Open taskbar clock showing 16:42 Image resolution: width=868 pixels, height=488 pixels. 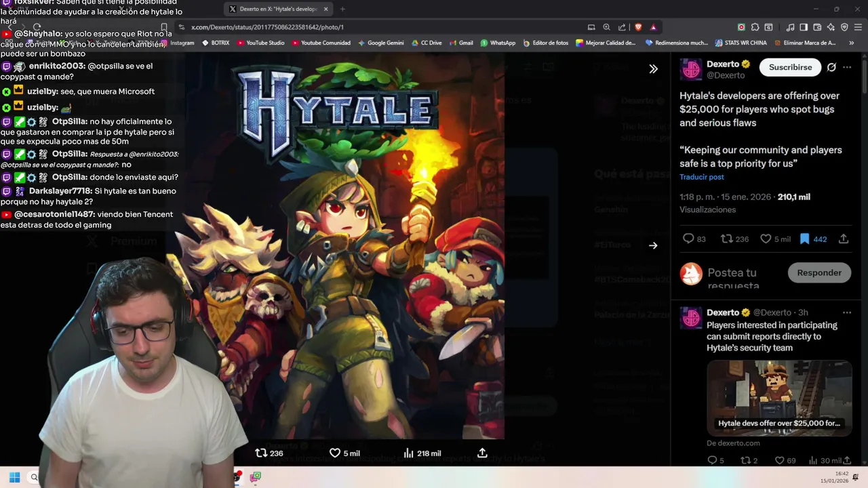(834, 477)
